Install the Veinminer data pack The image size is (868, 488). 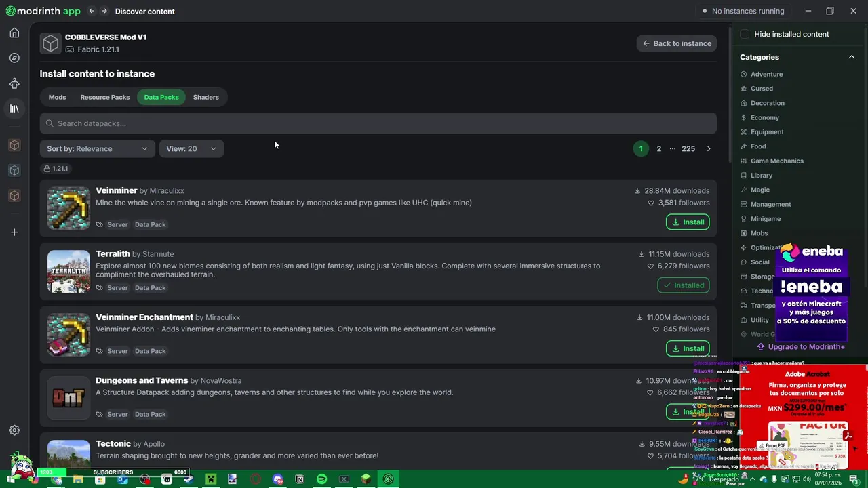coord(688,222)
